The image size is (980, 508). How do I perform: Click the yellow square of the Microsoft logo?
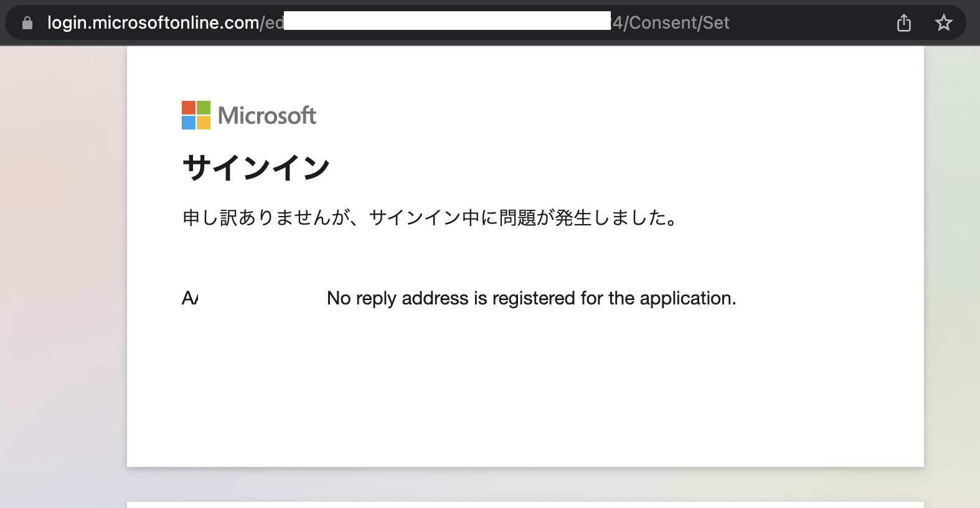204,123
